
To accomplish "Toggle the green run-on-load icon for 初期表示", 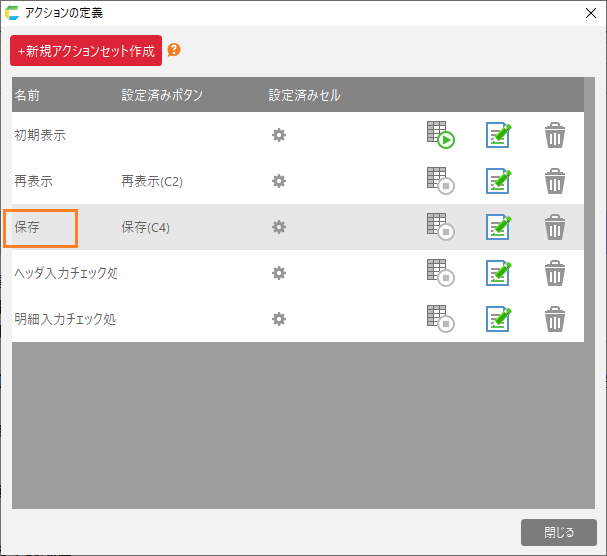I will pos(441,135).
